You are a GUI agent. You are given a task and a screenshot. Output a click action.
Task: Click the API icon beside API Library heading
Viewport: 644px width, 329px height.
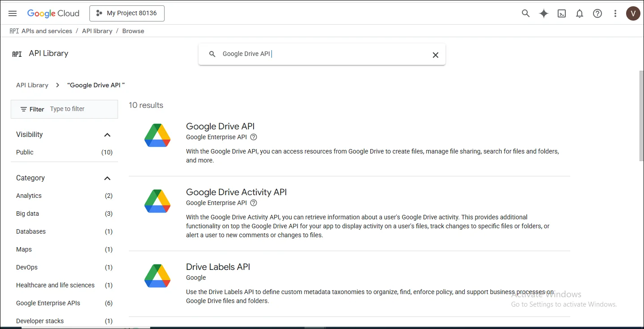click(x=17, y=54)
